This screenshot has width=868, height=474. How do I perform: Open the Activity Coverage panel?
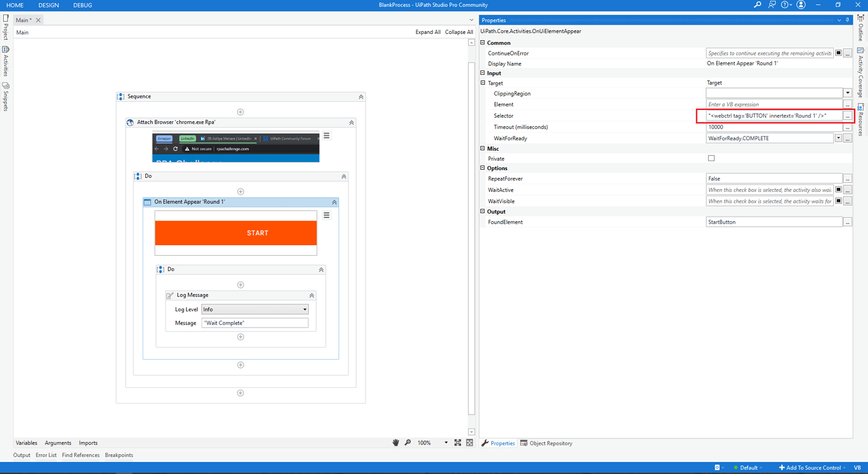point(862,69)
